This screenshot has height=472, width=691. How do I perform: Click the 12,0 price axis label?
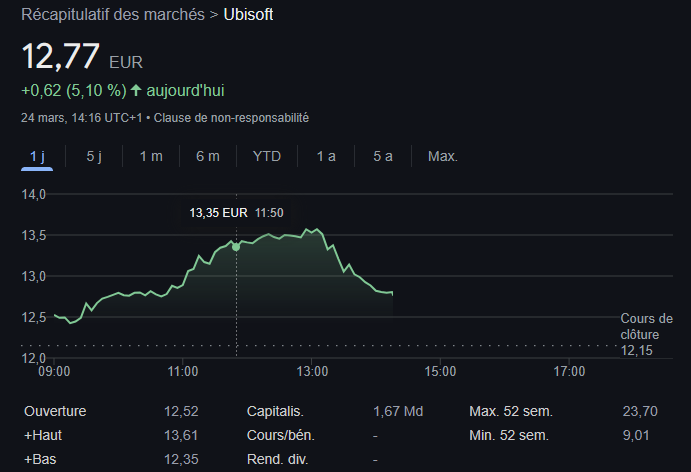pyautogui.click(x=33, y=358)
